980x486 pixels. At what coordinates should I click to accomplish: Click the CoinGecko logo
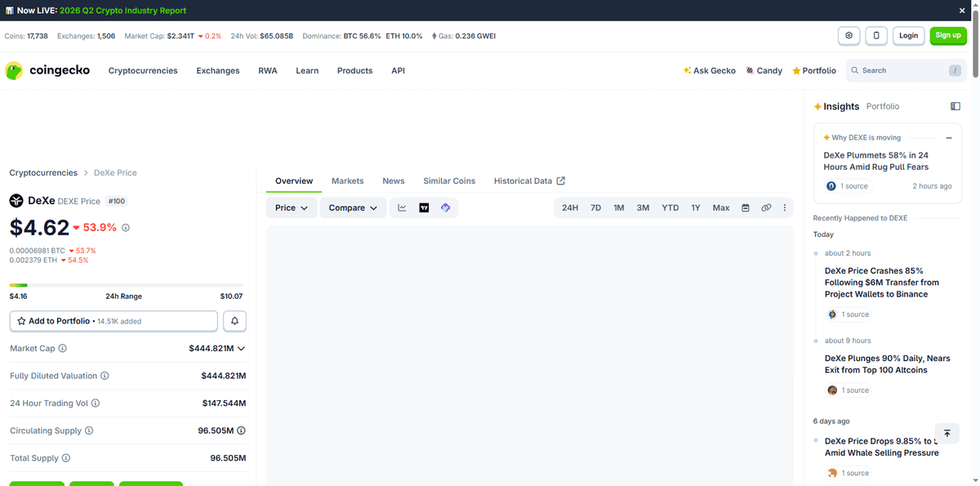tap(47, 71)
